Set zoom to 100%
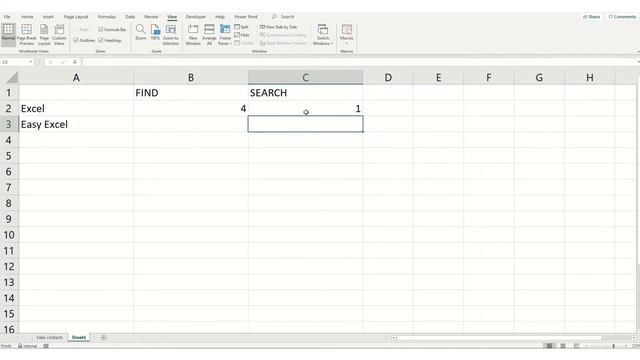 coord(155,32)
